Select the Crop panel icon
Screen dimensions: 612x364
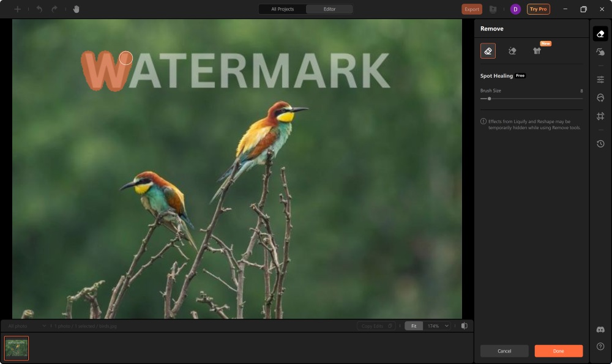pyautogui.click(x=600, y=116)
